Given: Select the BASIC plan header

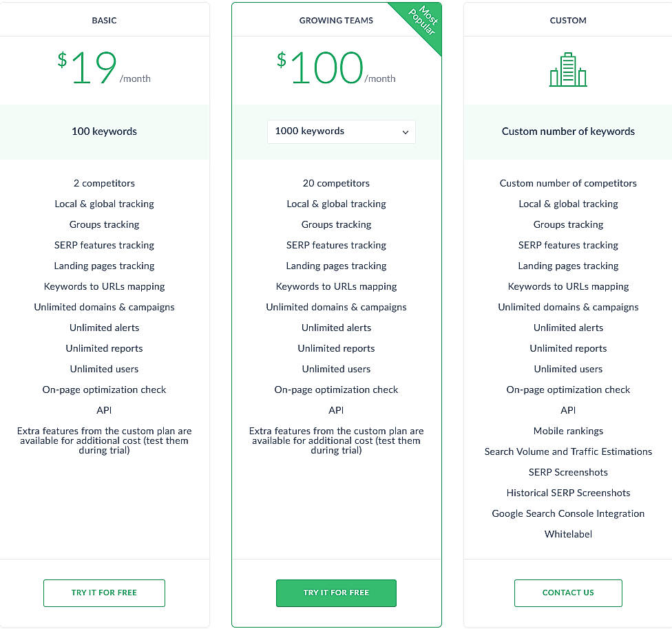Looking at the screenshot, I should 104,20.
